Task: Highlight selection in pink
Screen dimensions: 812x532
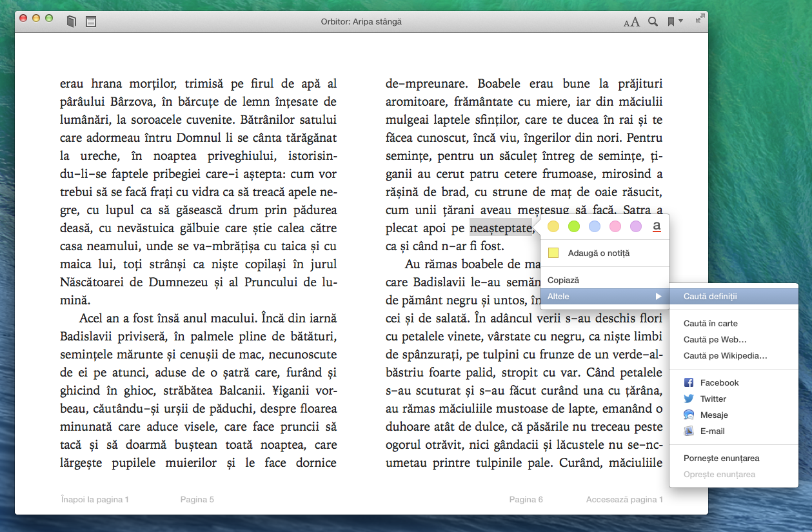Action: click(615, 226)
